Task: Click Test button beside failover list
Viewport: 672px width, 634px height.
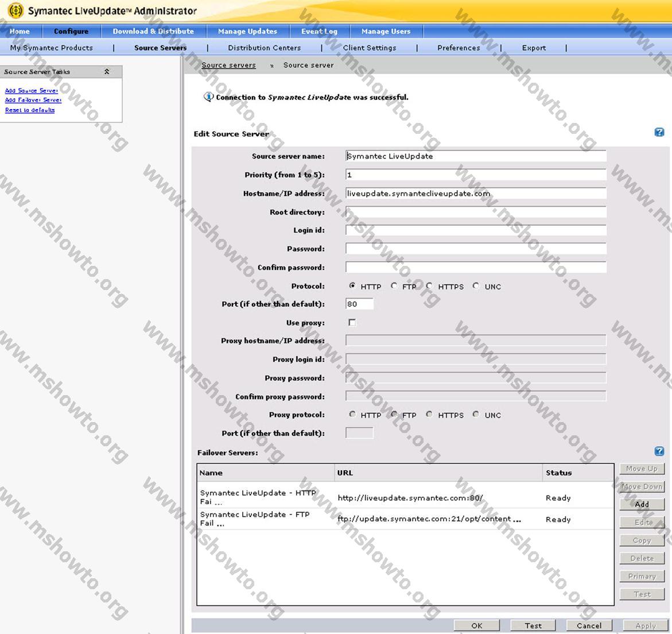Action: tap(642, 594)
